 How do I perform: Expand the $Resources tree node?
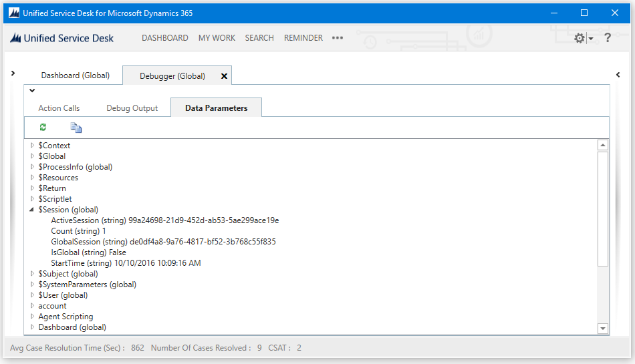coord(32,177)
